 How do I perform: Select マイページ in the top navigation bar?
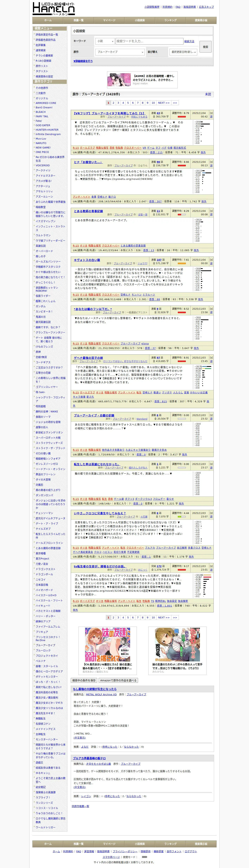pyautogui.click(x=109, y=21)
